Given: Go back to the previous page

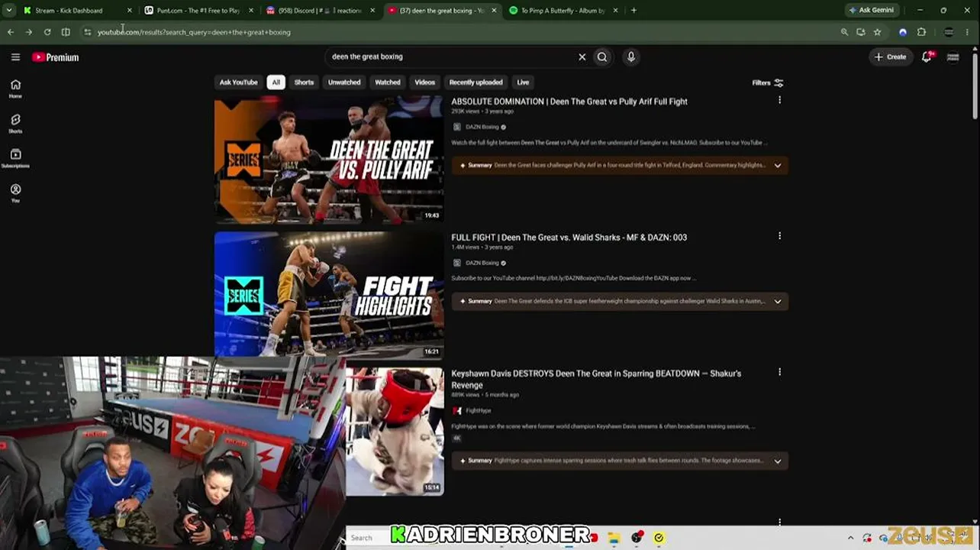Looking at the screenshot, I should (x=11, y=32).
